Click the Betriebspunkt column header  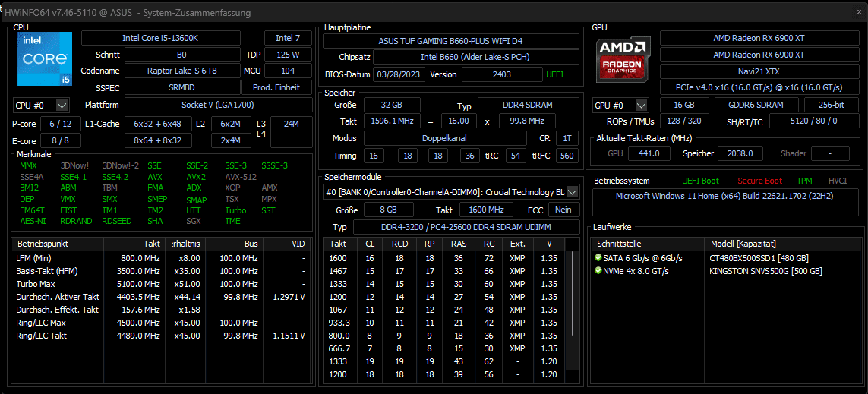click(x=58, y=244)
